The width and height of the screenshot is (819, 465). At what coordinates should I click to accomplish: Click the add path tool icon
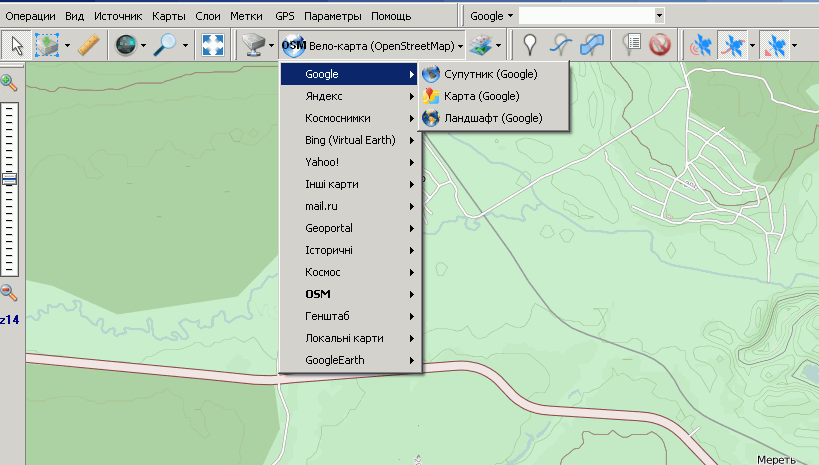(562, 45)
